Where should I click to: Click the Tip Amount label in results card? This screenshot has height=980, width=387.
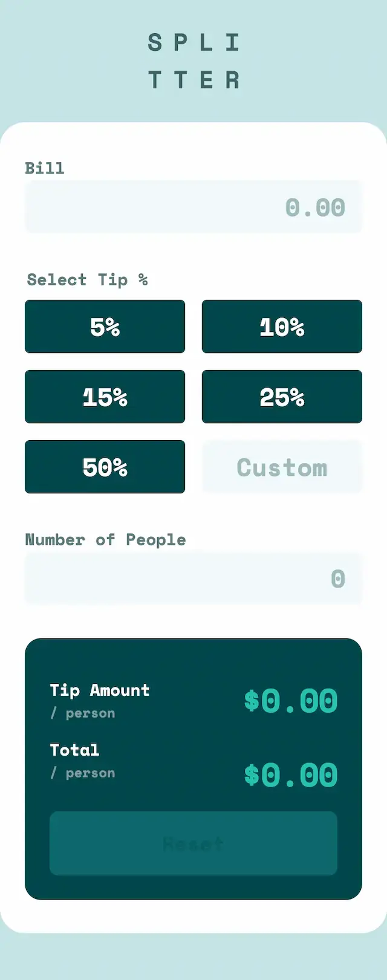coord(100,690)
